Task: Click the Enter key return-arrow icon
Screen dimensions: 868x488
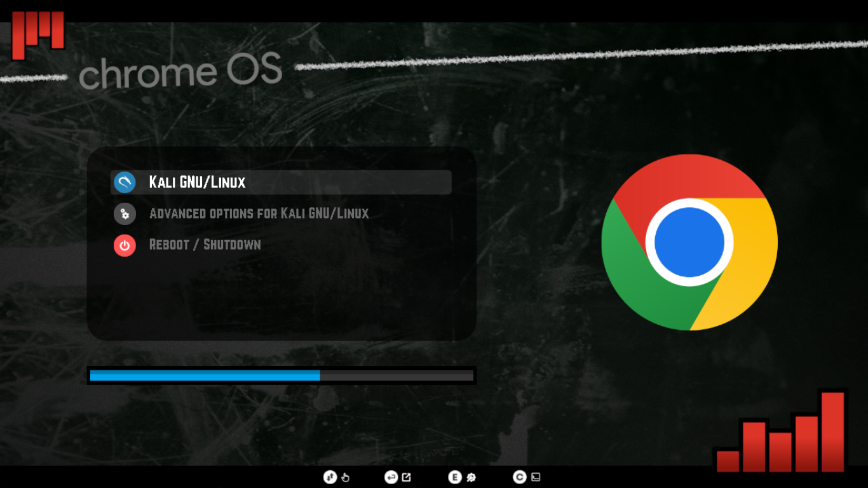Action: [391, 477]
